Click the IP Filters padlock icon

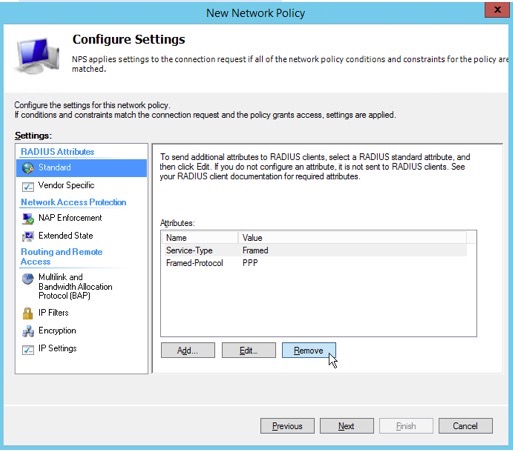(28, 313)
